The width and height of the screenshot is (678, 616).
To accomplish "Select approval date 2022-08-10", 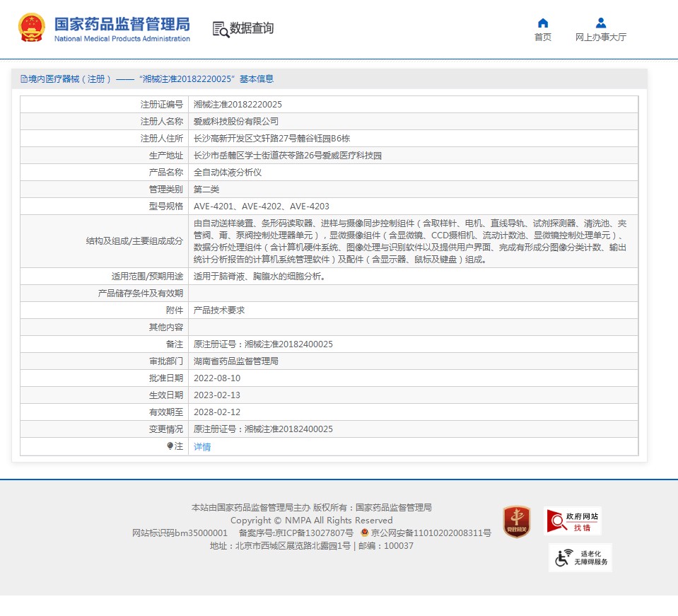I will pos(216,378).
